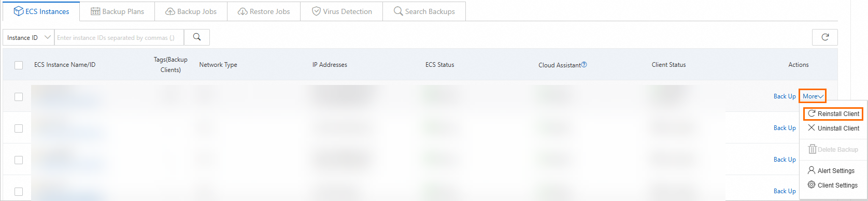
Task: Check the second instance row checkbox
Action: pos(19,128)
